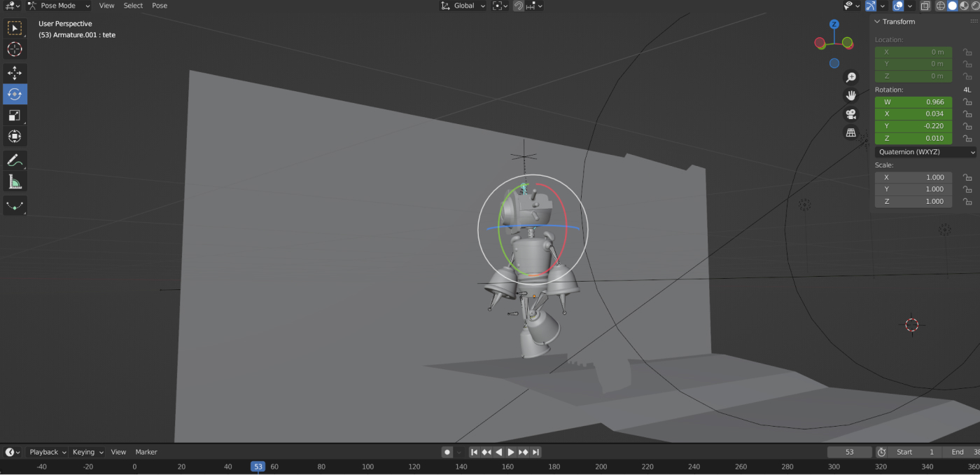
Task: Click the rotation X value 0.034
Action: click(x=913, y=113)
